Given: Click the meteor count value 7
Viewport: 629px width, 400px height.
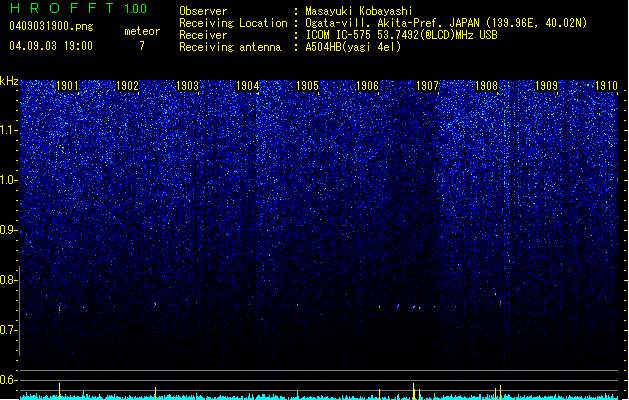Looking at the screenshot, I should (x=142, y=46).
